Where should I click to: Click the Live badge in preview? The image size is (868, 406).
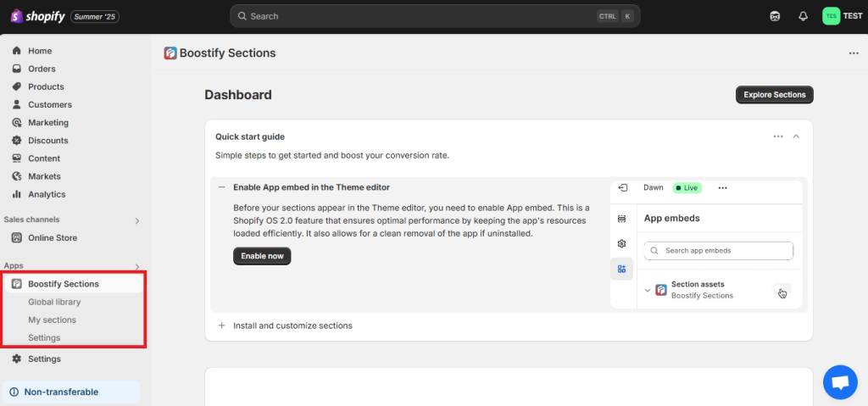[x=687, y=188]
